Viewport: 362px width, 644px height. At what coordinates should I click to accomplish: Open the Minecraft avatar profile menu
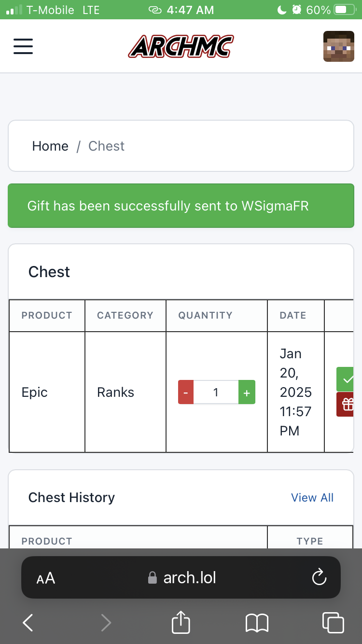[x=335, y=46]
